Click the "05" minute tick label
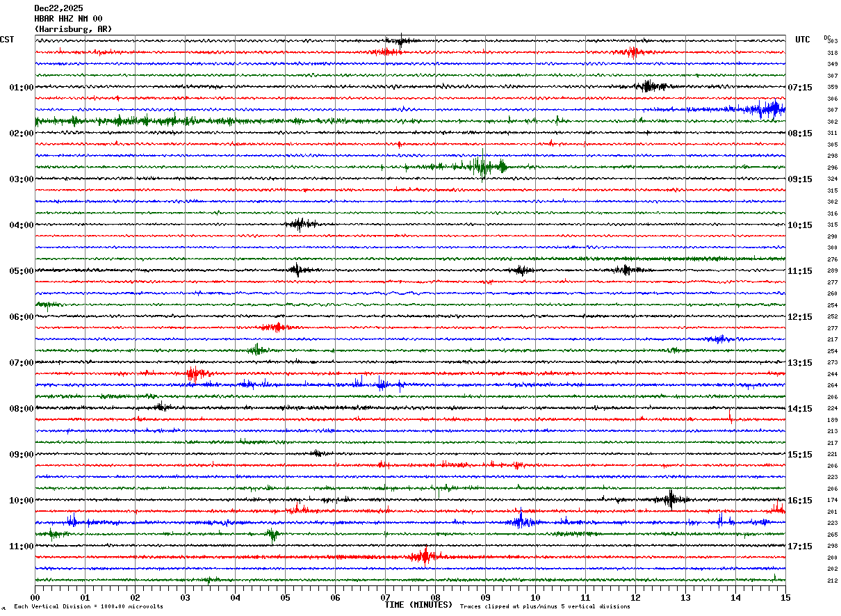The height and width of the screenshot is (616, 841). (x=285, y=597)
